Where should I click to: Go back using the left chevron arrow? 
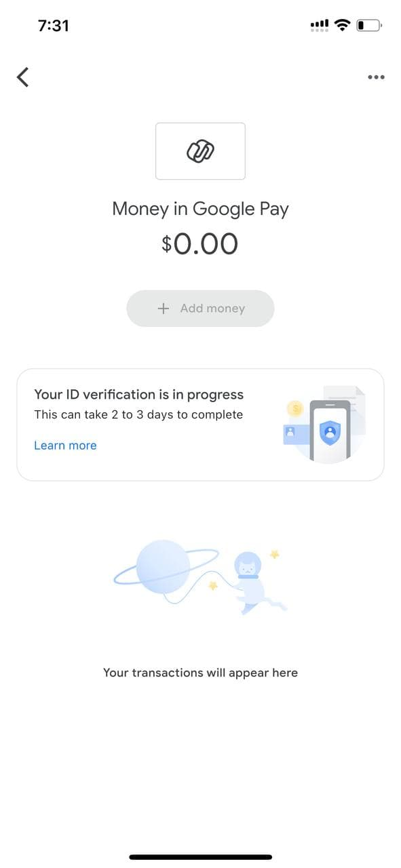pos(23,77)
